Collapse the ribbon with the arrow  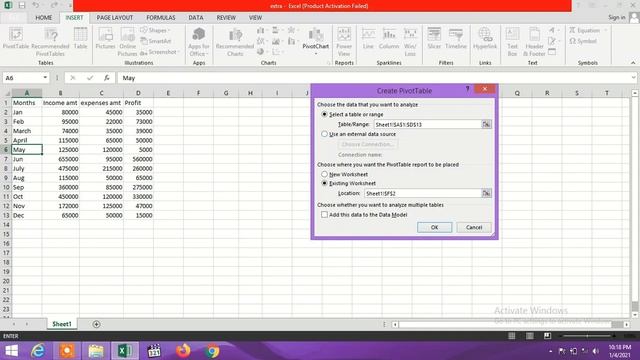(x=633, y=63)
